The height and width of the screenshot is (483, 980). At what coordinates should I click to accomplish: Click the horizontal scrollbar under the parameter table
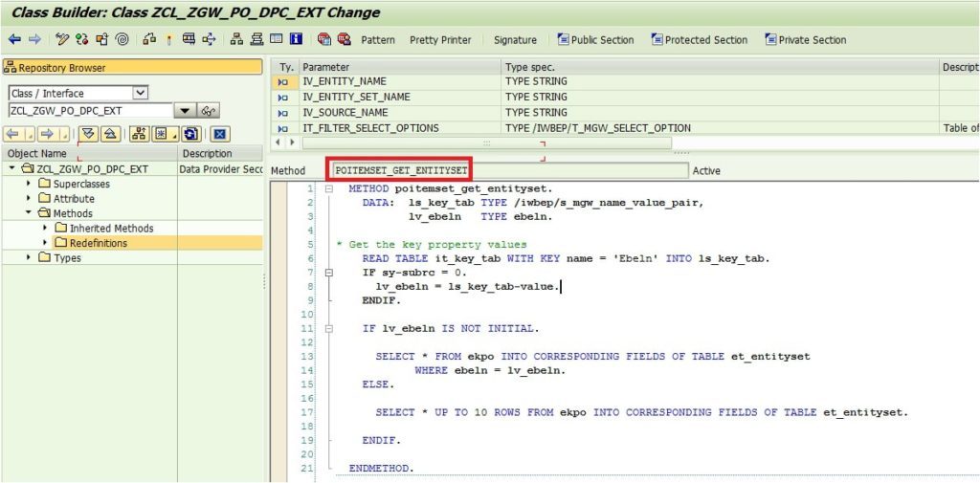[x=486, y=143]
